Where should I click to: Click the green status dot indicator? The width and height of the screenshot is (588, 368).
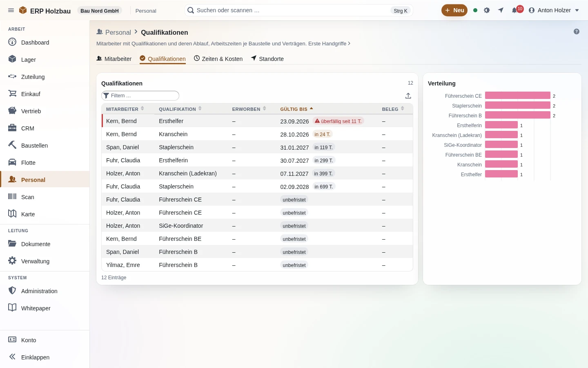(x=475, y=10)
